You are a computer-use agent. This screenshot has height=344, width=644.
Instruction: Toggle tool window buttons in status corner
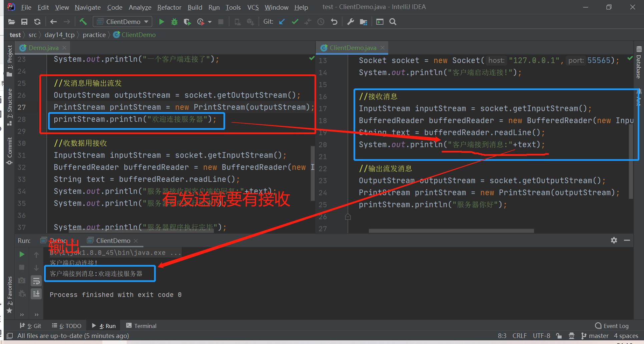[x=10, y=336]
